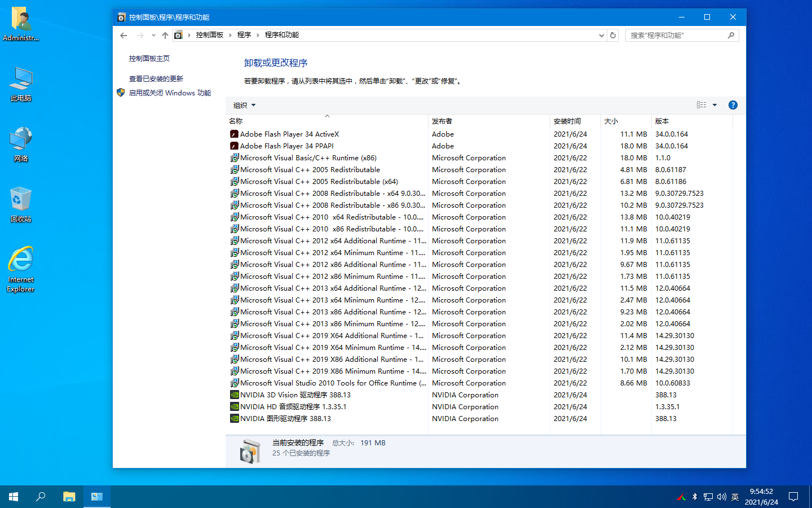Select Visual C++ 2013 x86 Additional Runtime
This screenshot has height=508, width=812.
(479, 312)
